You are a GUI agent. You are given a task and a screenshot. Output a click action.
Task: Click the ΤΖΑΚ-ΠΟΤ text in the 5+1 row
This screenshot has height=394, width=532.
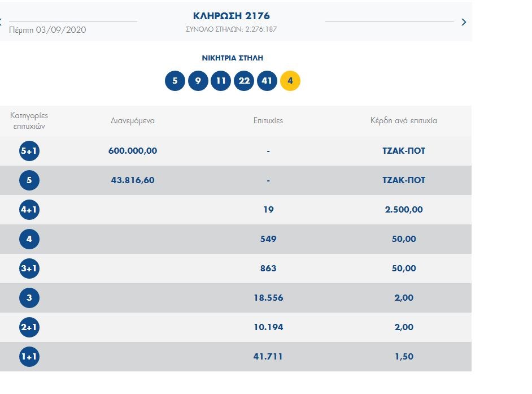coord(404,151)
